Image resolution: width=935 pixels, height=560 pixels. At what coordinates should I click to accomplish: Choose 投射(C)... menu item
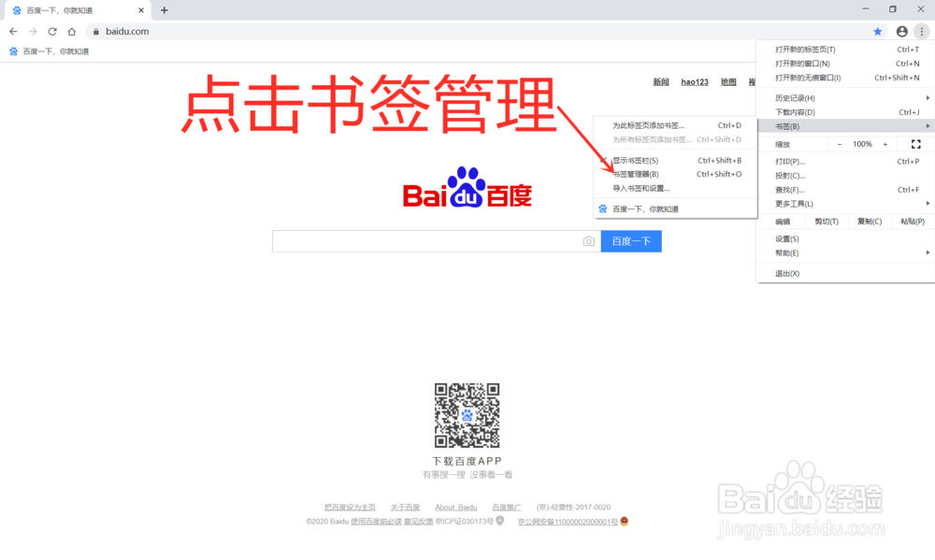845,176
